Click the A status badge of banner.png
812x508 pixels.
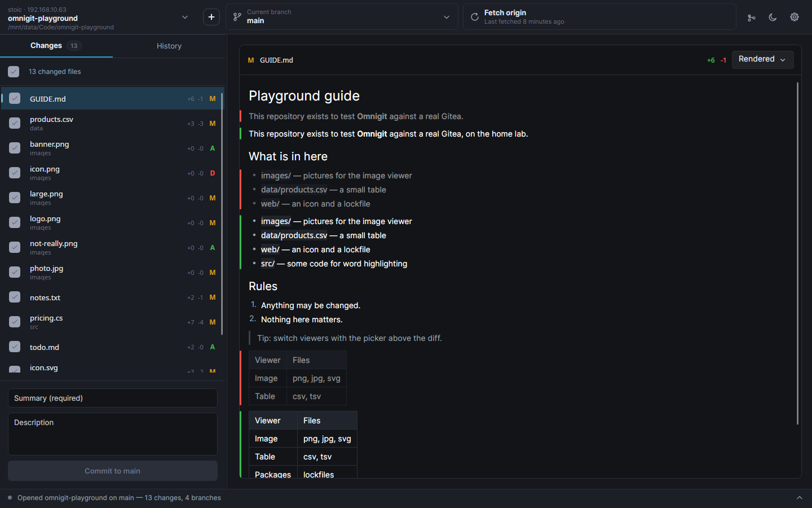pyautogui.click(x=213, y=148)
